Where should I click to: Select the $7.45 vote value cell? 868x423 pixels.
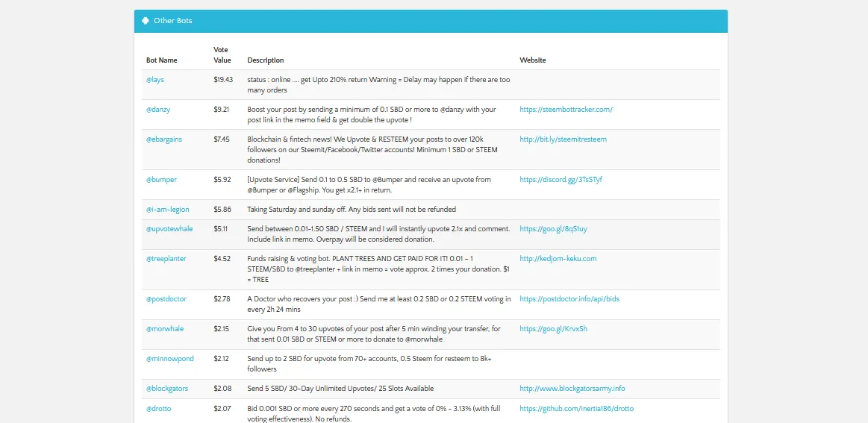[222, 140]
